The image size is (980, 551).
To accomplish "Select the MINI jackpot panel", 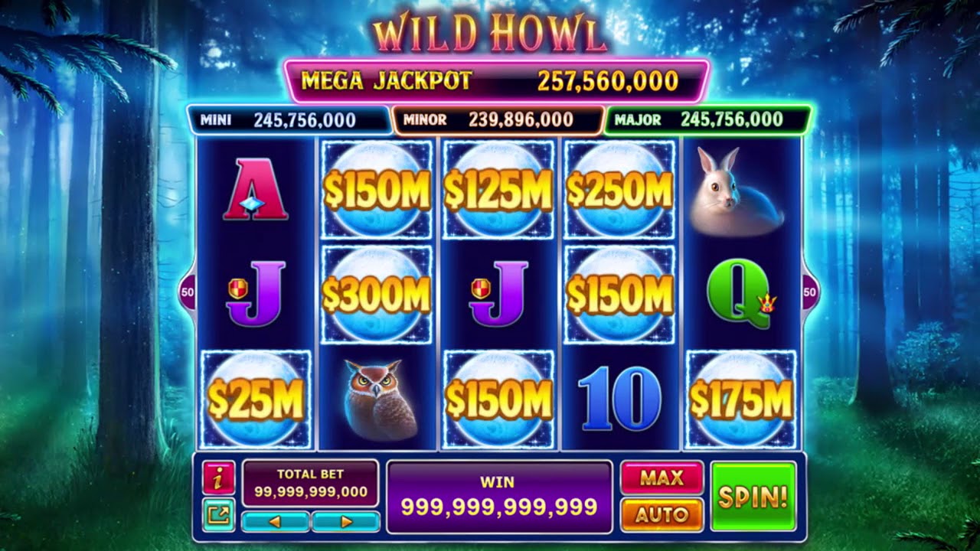I will pyautogui.click(x=289, y=120).
